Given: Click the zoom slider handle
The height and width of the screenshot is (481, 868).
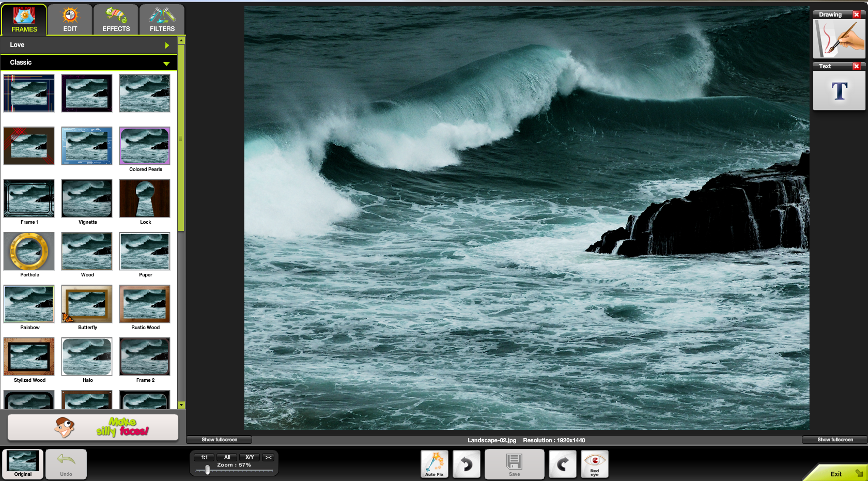Looking at the screenshot, I should coord(208,470).
